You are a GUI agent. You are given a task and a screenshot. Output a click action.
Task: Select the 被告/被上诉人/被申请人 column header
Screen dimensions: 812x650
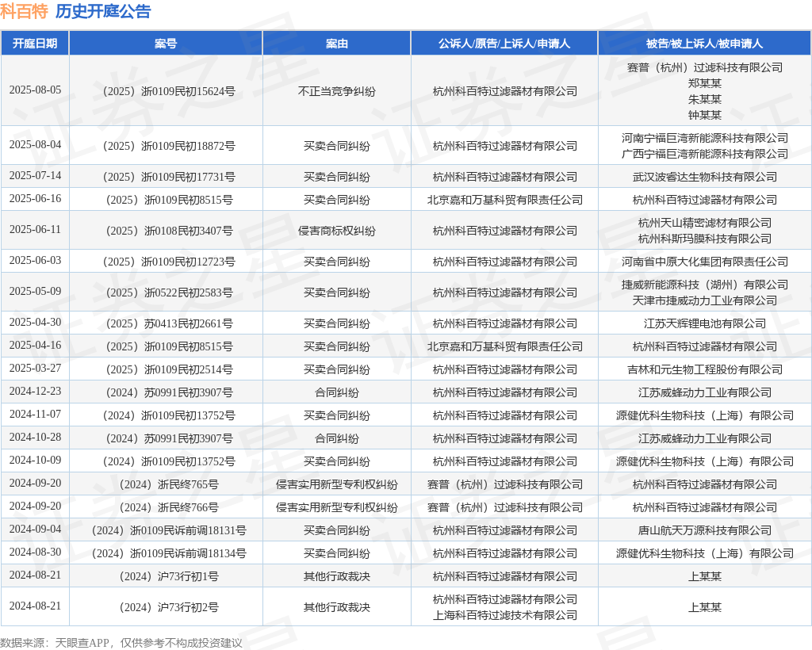click(704, 44)
